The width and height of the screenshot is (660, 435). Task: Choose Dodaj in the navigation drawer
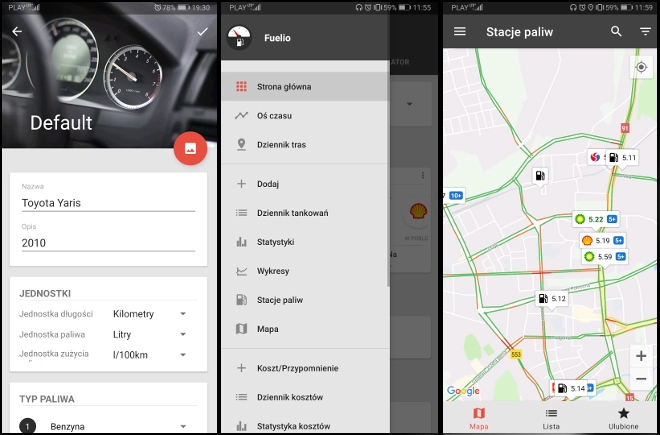tap(305, 184)
